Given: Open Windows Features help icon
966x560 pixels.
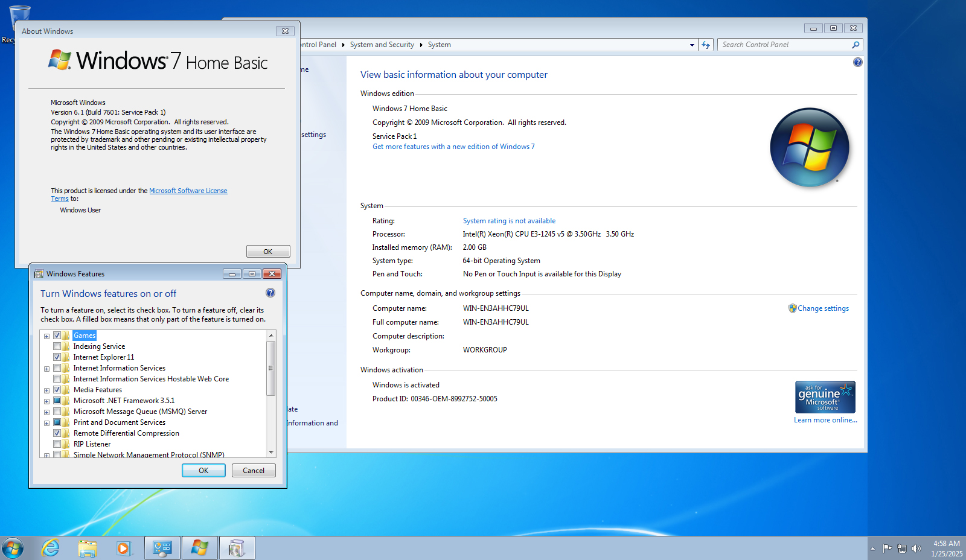Looking at the screenshot, I should click(270, 293).
